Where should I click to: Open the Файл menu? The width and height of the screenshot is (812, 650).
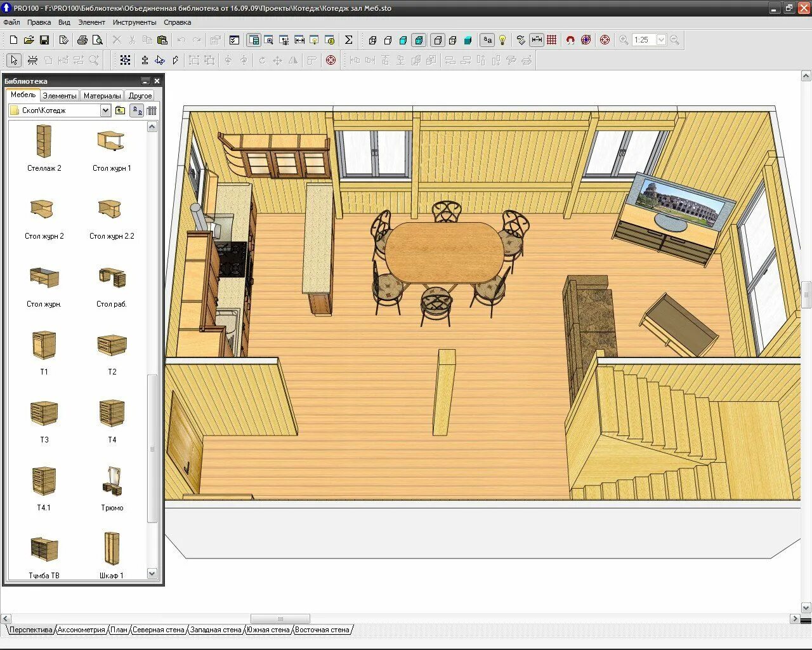click(x=11, y=22)
